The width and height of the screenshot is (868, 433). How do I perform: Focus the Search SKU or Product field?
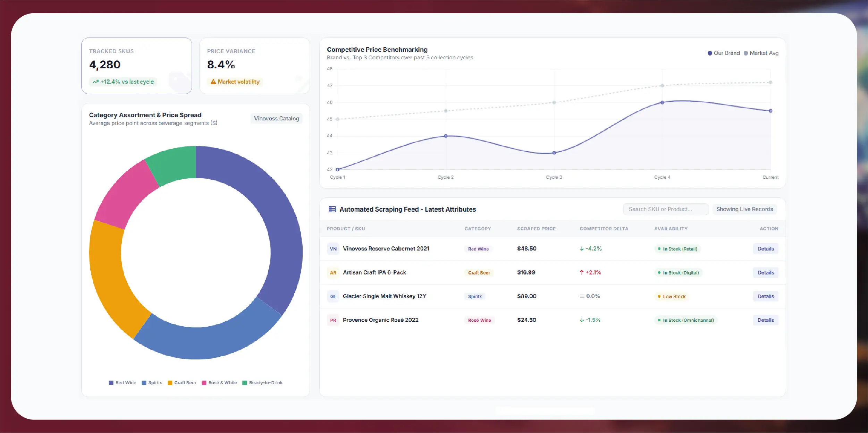[666, 209]
